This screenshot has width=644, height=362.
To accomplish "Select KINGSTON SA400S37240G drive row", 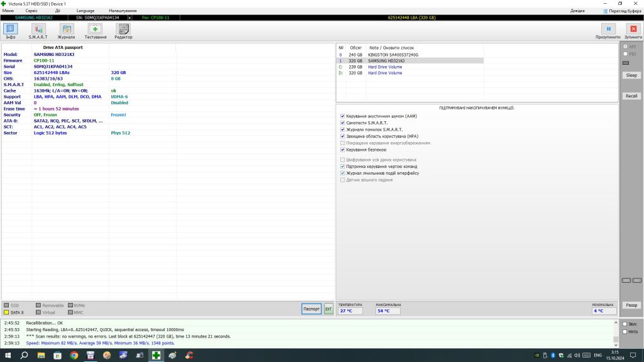I will [410, 55].
